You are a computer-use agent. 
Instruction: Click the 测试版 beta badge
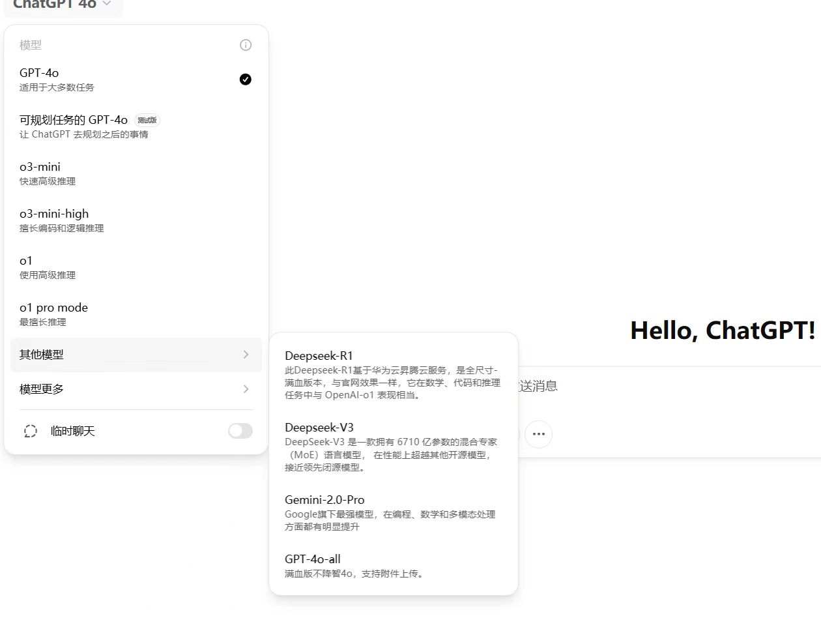(x=147, y=121)
